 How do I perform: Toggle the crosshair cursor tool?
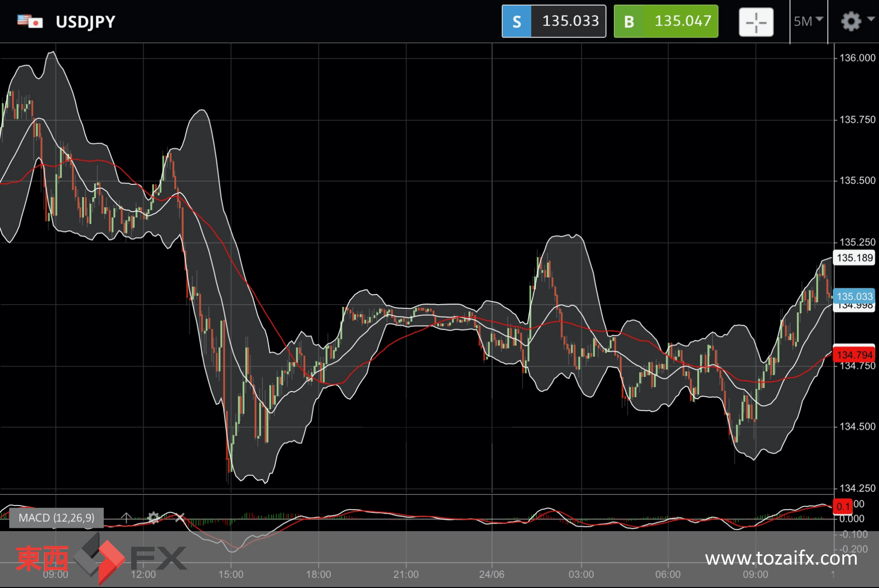click(x=756, y=22)
